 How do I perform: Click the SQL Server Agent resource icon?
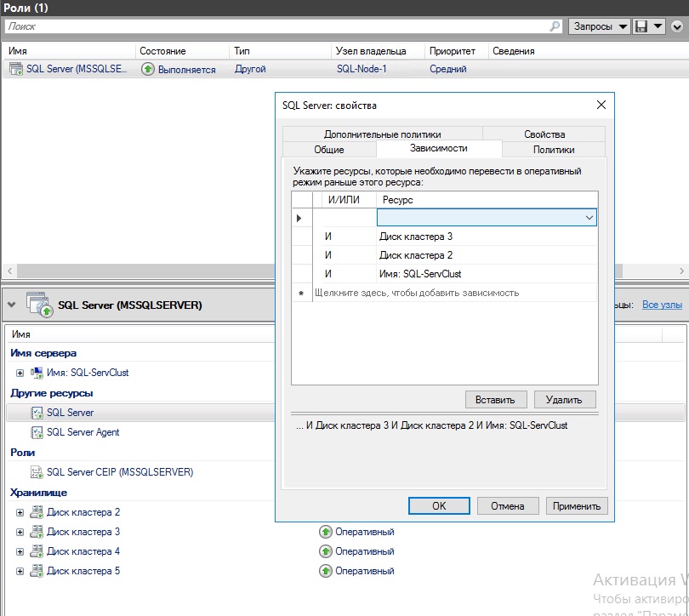tap(37, 432)
